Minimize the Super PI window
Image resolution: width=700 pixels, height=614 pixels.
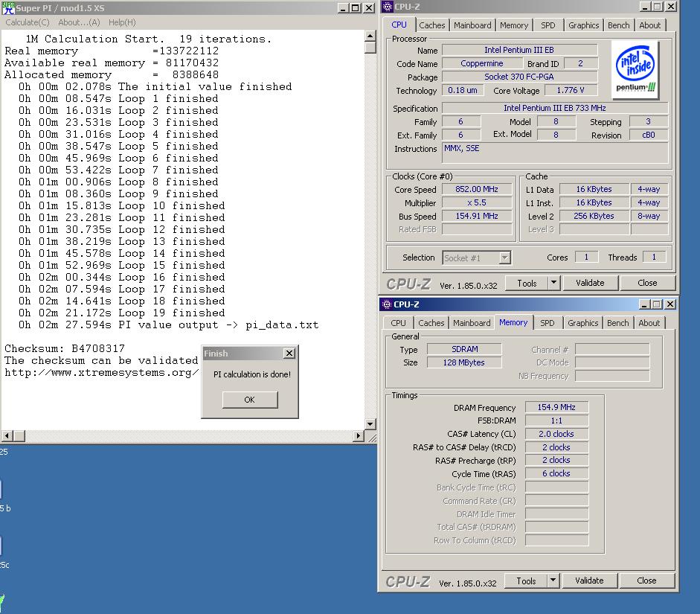click(x=343, y=8)
